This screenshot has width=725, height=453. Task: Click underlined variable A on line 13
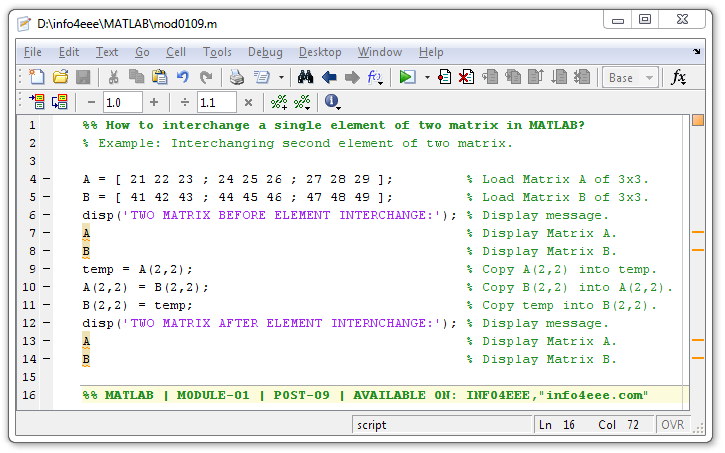[86, 342]
